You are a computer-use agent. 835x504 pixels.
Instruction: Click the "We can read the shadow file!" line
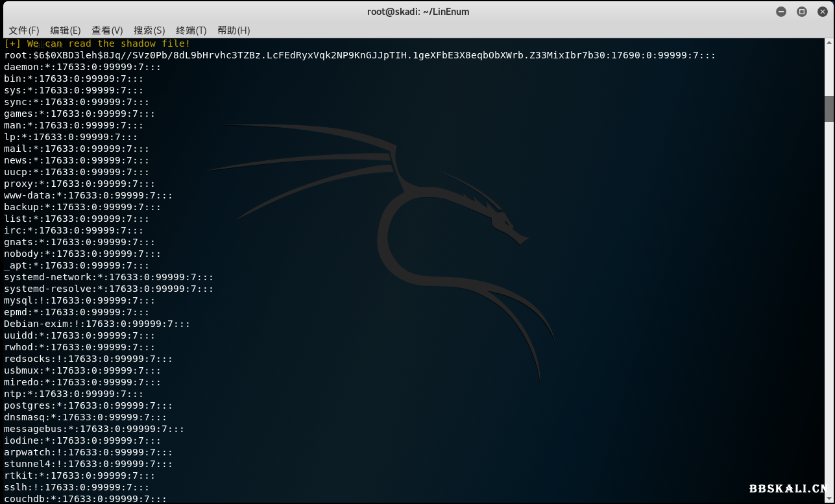[97, 44]
